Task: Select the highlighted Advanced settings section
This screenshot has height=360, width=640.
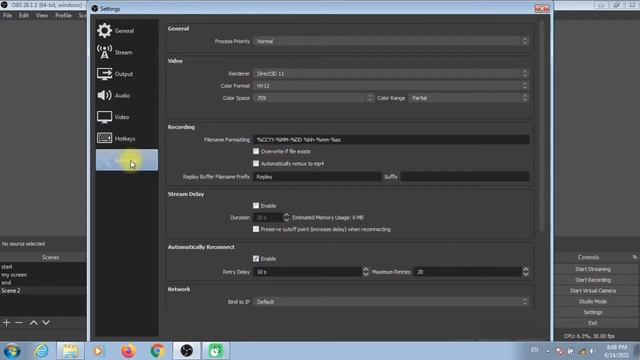Action: pyautogui.click(x=127, y=160)
